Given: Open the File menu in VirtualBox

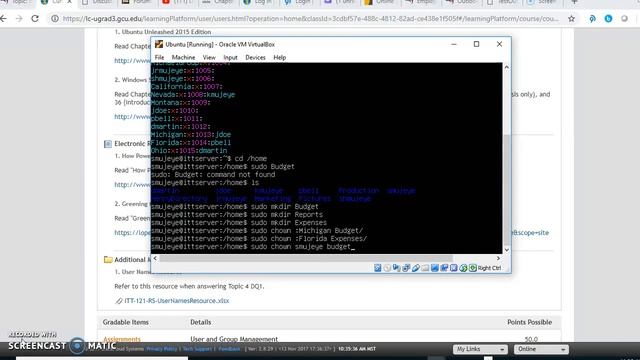Looking at the screenshot, I should coord(159,58).
